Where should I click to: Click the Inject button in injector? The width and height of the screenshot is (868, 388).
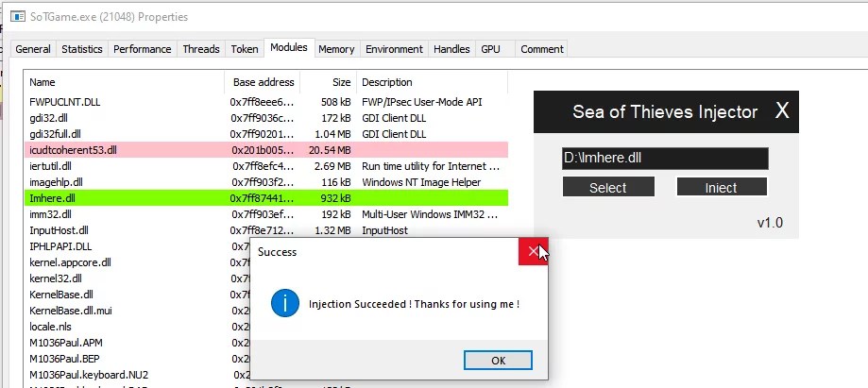coord(722,187)
